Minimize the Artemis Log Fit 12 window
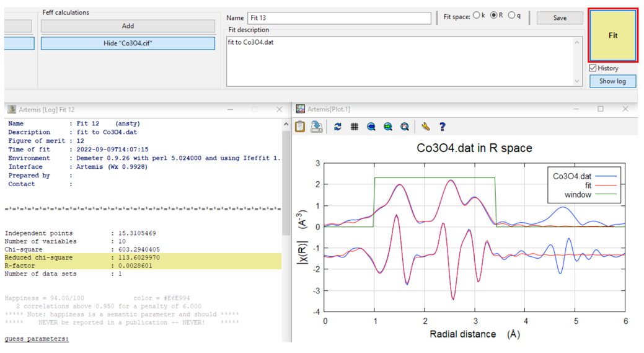This screenshot has width=644, height=353. pos(230,109)
